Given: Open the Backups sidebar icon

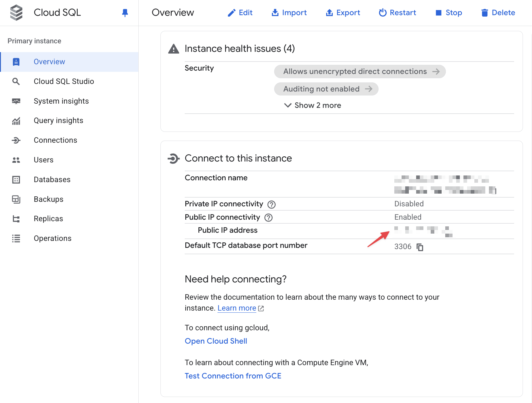Looking at the screenshot, I should click(16, 199).
